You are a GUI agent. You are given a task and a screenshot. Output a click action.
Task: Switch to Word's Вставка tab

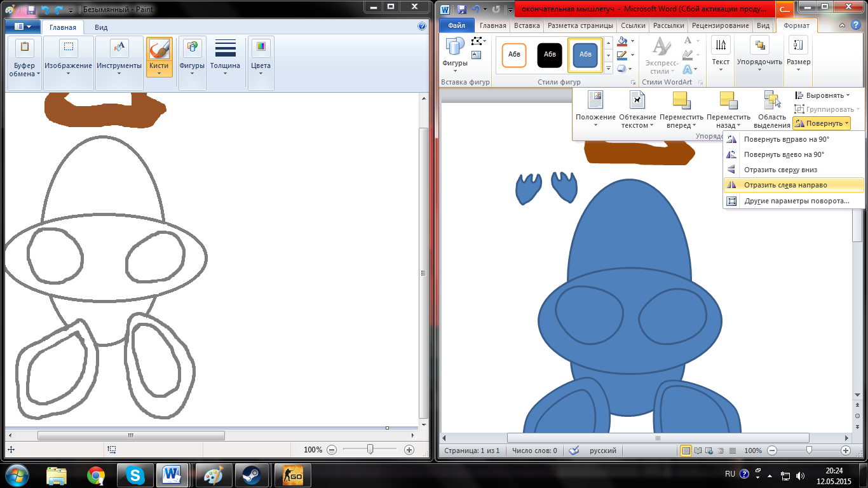(x=527, y=25)
